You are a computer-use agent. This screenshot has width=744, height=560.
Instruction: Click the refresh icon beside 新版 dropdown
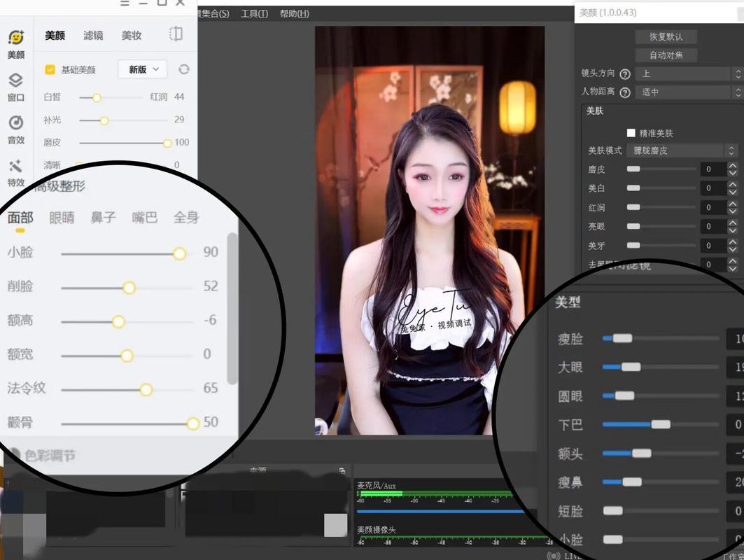pyautogui.click(x=183, y=70)
